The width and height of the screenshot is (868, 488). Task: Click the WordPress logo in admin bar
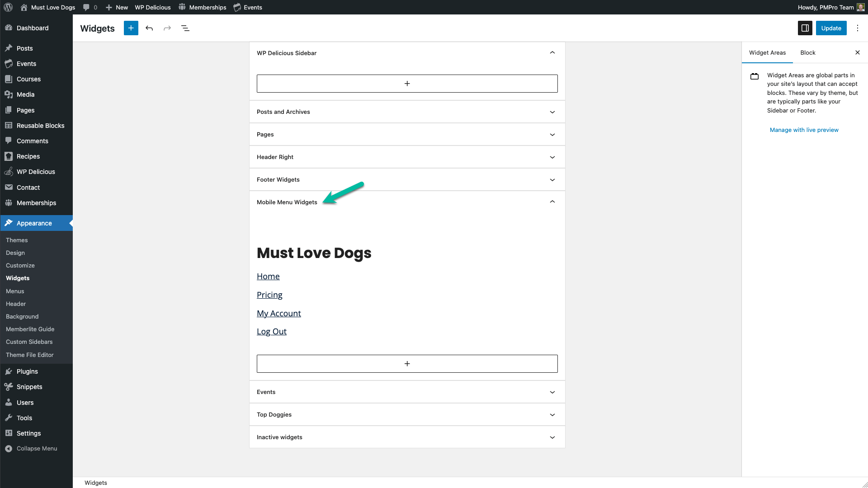tap(8, 7)
